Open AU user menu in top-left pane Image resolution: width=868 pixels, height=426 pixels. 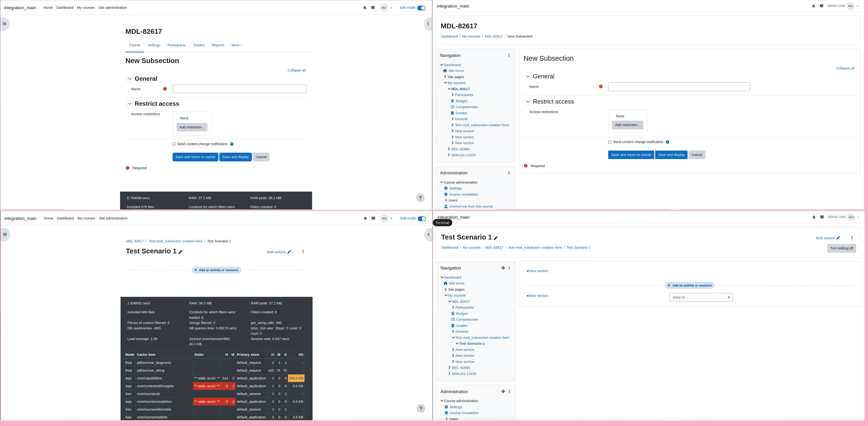click(386, 8)
